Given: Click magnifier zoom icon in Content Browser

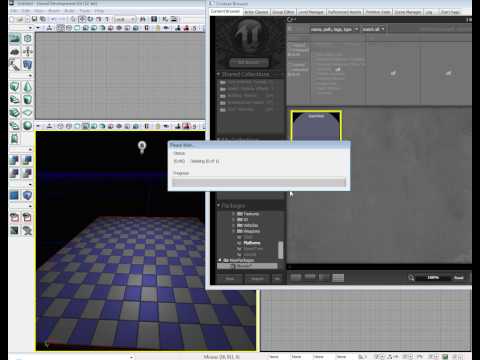Looking at the screenshot, I should (x=411, y=278).
